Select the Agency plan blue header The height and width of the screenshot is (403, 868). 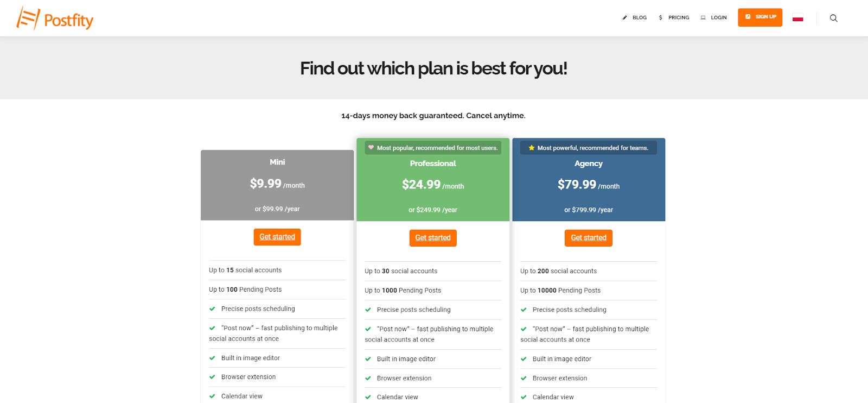point(589,180)
